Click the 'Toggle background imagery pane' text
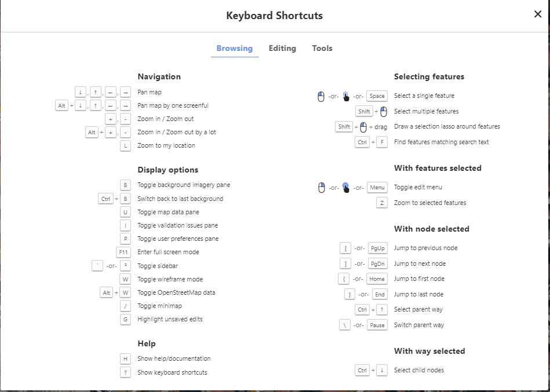 tap(184, 185)
